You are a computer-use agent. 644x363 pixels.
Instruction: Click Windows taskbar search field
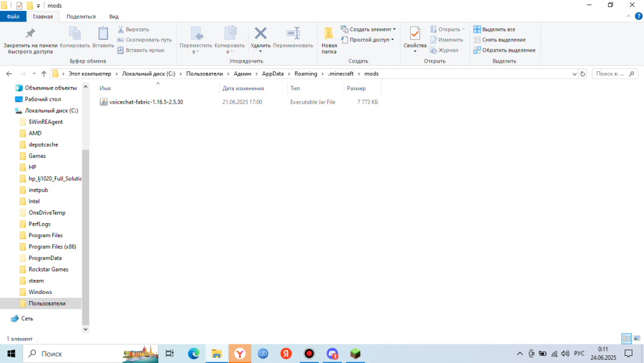90,353
